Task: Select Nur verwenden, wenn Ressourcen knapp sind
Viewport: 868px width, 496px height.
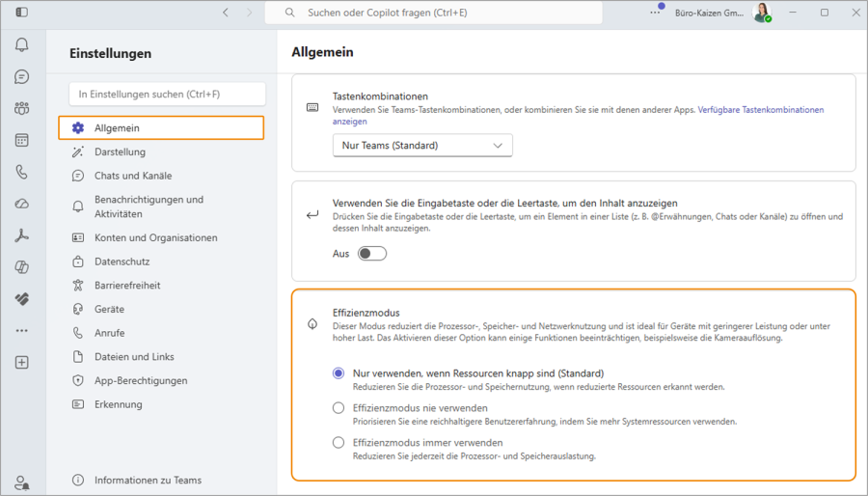Action: 339,373
